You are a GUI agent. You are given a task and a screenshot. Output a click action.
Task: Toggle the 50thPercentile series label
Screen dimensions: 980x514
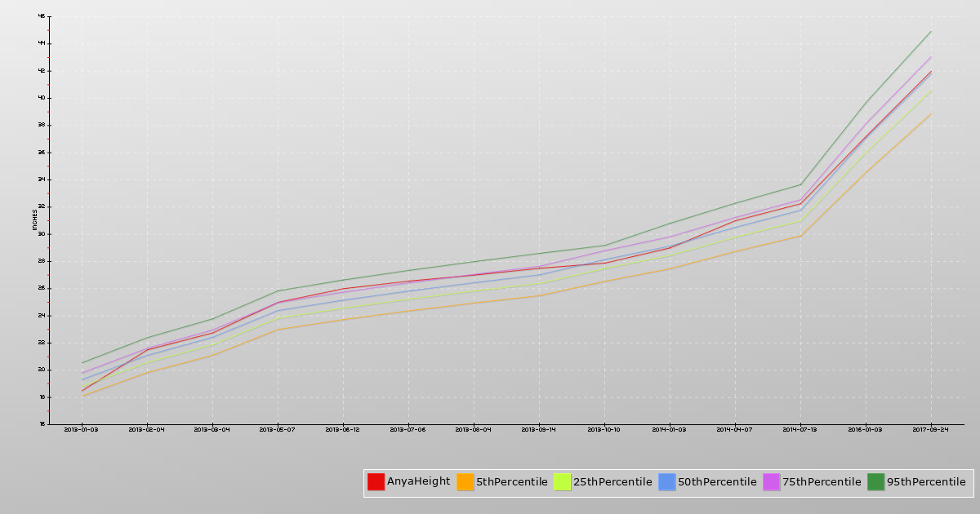[x=717, y=482]
